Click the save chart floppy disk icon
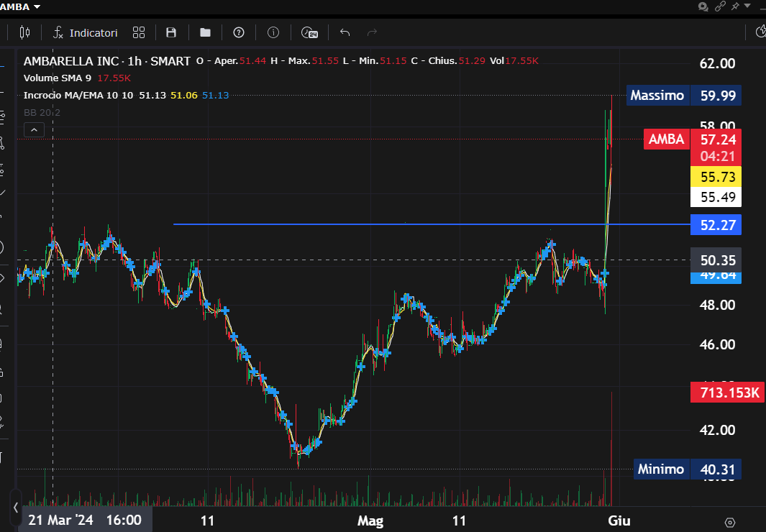Image resolution: width=766 pixels, height=532 pixels. 171,32
